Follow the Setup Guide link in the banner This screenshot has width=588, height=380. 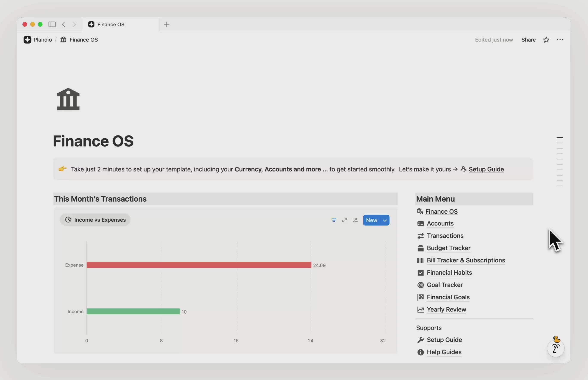[486, 169]
